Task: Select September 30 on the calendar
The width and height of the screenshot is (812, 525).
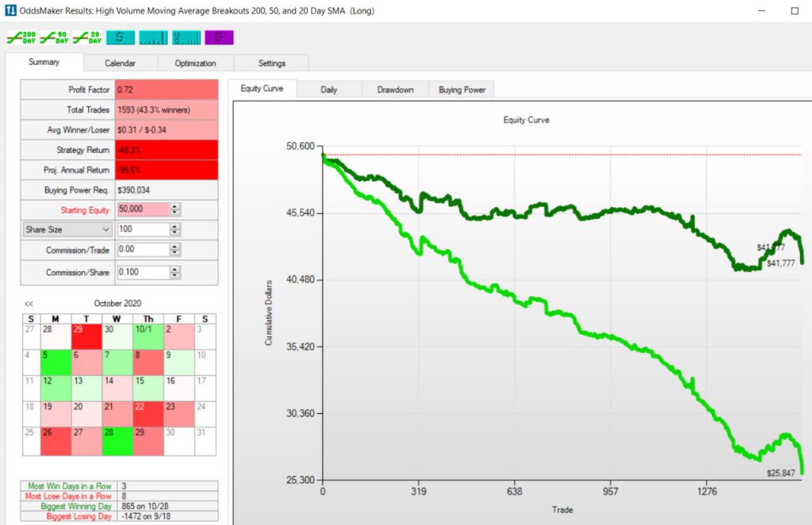Action: click(x=117, y=336)
